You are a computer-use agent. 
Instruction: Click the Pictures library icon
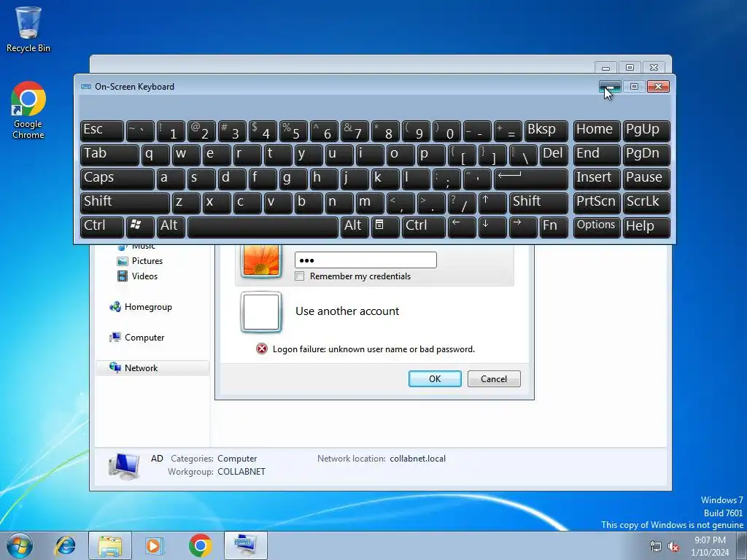pos(123,261)
